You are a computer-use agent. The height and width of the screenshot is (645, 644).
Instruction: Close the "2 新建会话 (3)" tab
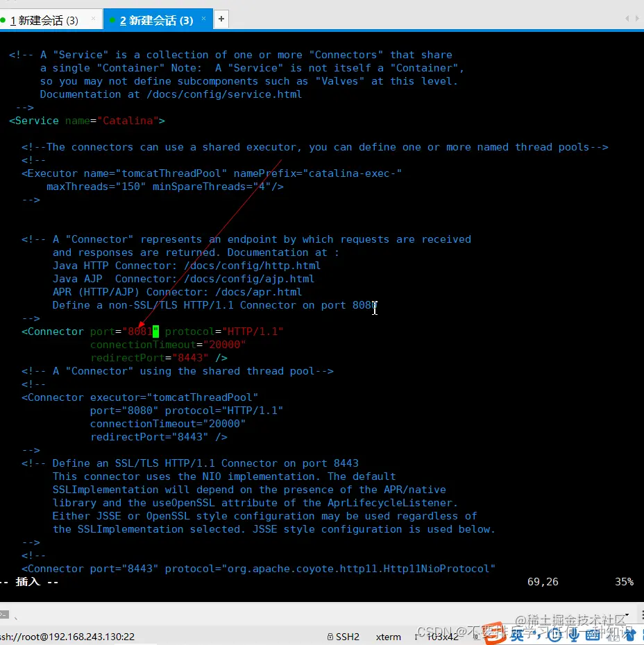click(x=203, y=19)
